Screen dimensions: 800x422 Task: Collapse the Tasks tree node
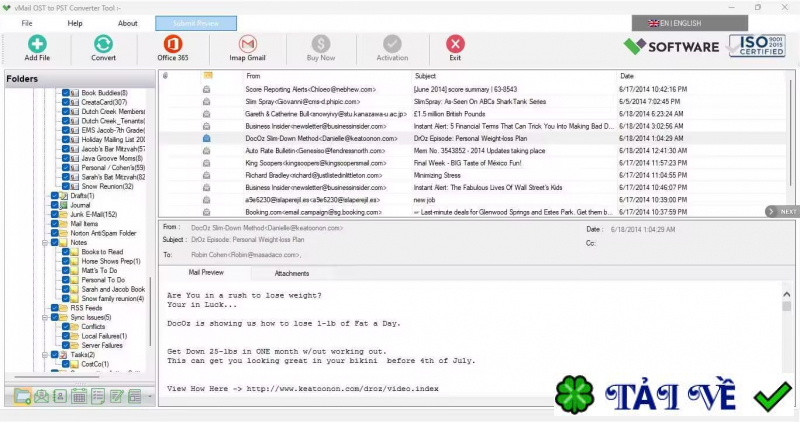[x=45, y=355]
